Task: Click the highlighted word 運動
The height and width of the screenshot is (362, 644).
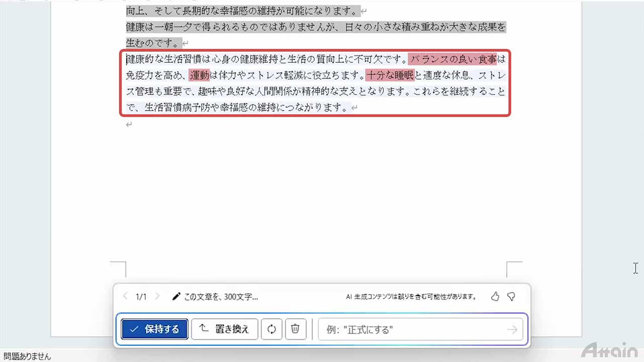Action: point(199,75)
